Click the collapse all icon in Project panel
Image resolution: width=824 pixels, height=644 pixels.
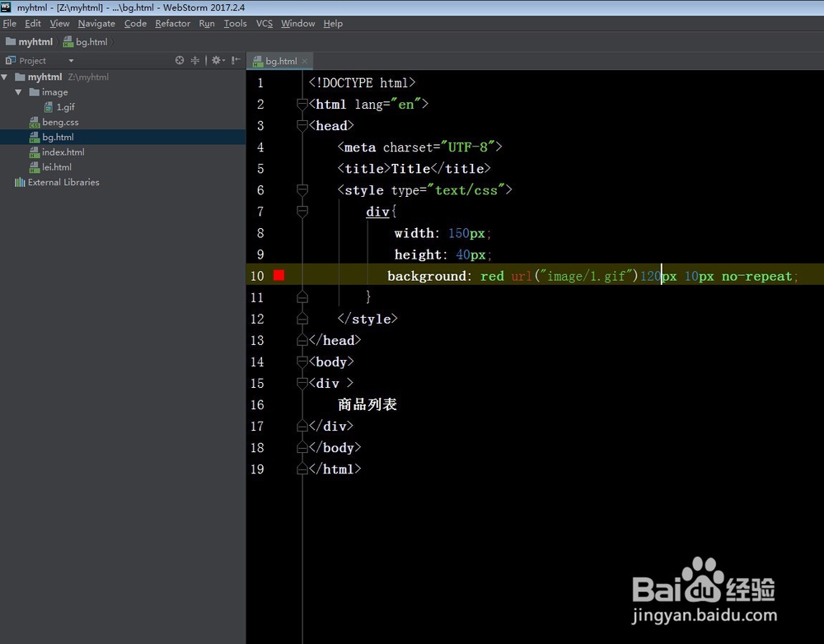[x=195, y=60]
